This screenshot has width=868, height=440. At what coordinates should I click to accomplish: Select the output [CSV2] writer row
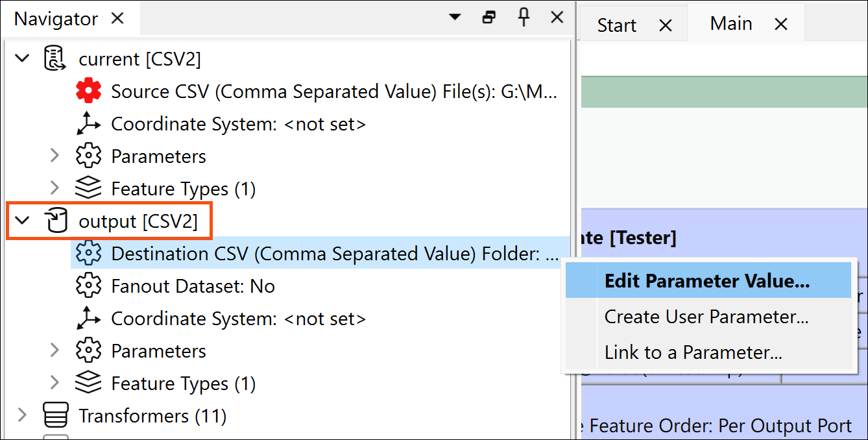(x=138, y=221)
